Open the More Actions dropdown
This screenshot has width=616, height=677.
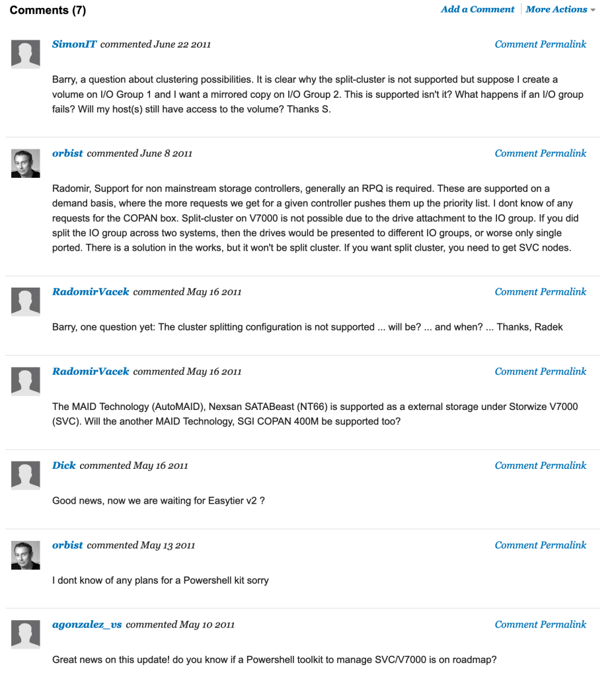pos(560,10)
